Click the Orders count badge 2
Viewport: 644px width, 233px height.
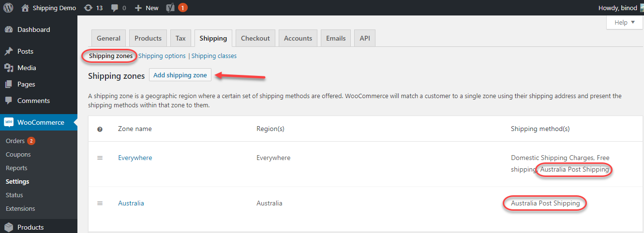tap(31, 141)
